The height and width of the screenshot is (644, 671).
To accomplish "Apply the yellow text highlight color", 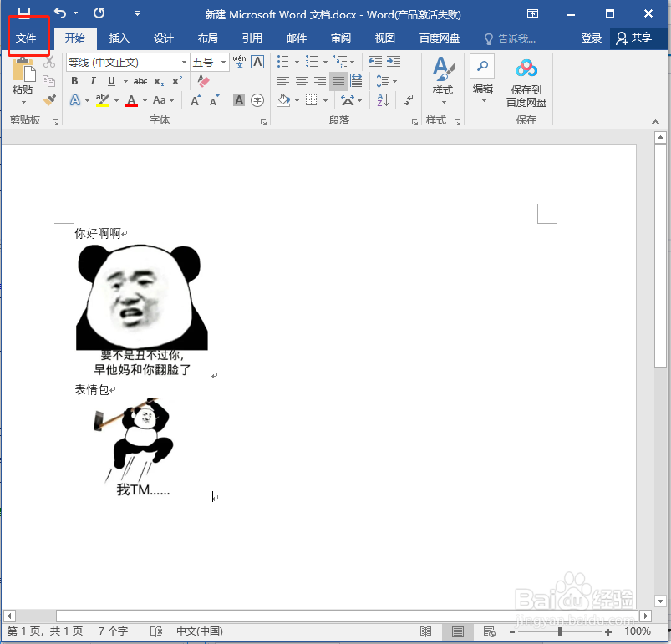I will pyautogui.click(x=103, y=100).
